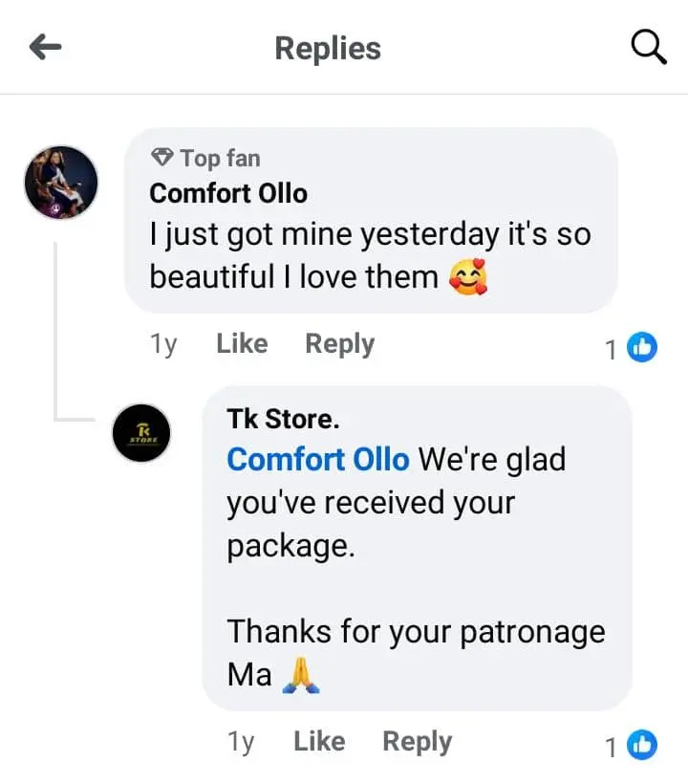
Task: Open Comfort Ollo's profile picture
Action: 61,183
